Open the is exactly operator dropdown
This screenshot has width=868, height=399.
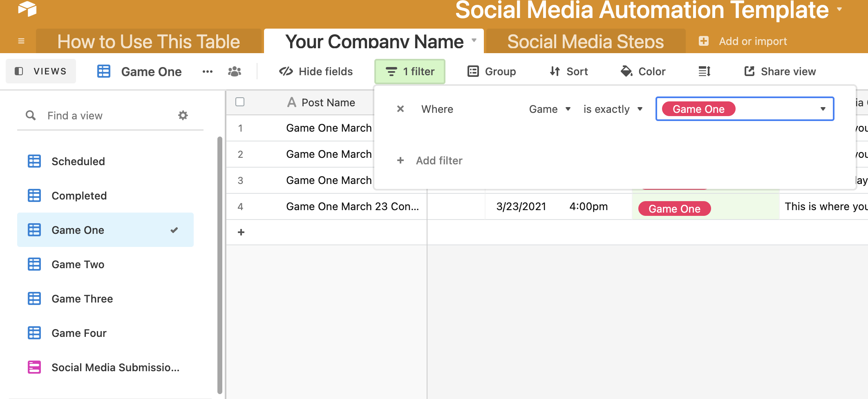click(613, 109)
